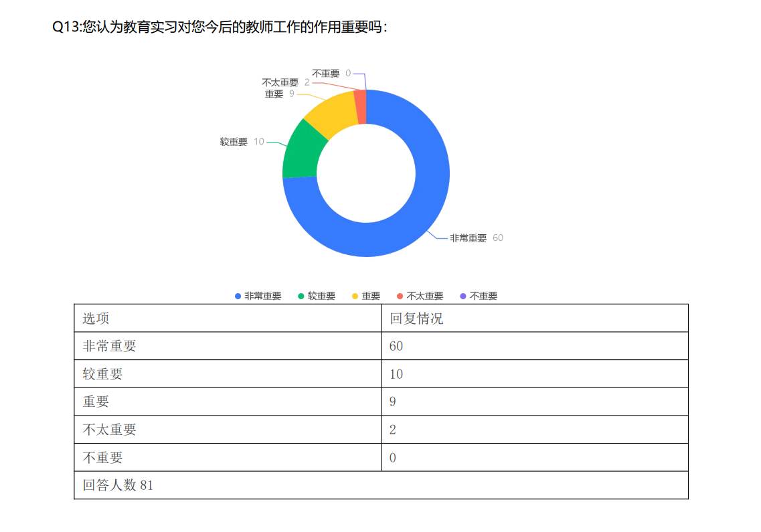Select the 不太重要 table row label
This screenshot has width=761, height=532.
110,430
